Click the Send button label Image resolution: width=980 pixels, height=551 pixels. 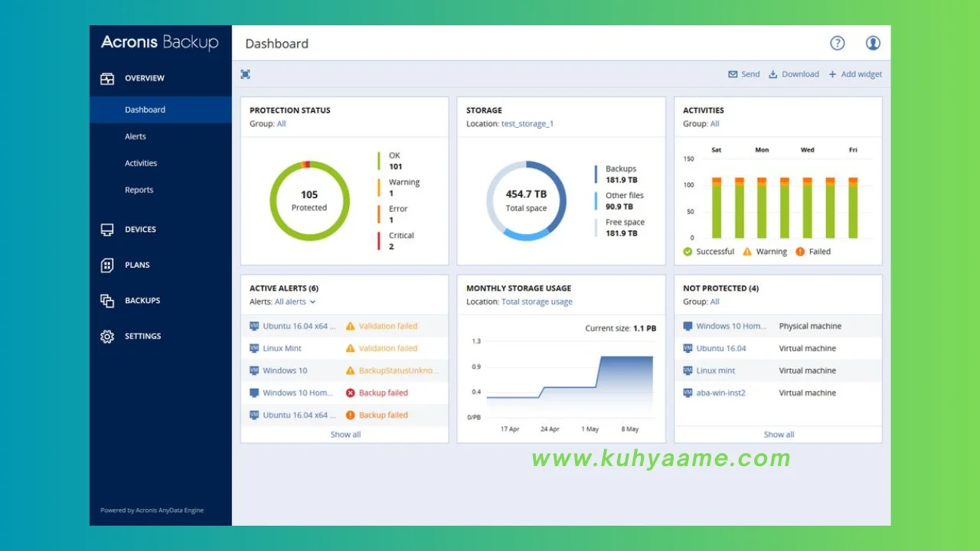(750, 74)
